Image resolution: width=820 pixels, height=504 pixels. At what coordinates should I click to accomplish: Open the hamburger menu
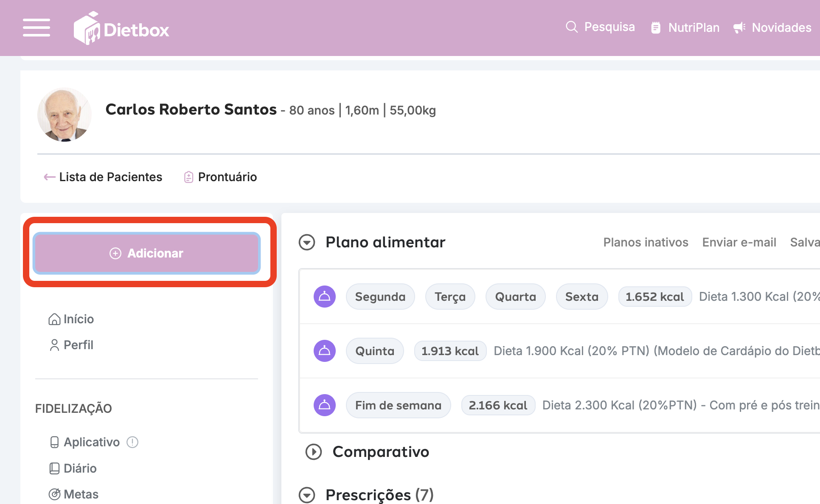37,28
